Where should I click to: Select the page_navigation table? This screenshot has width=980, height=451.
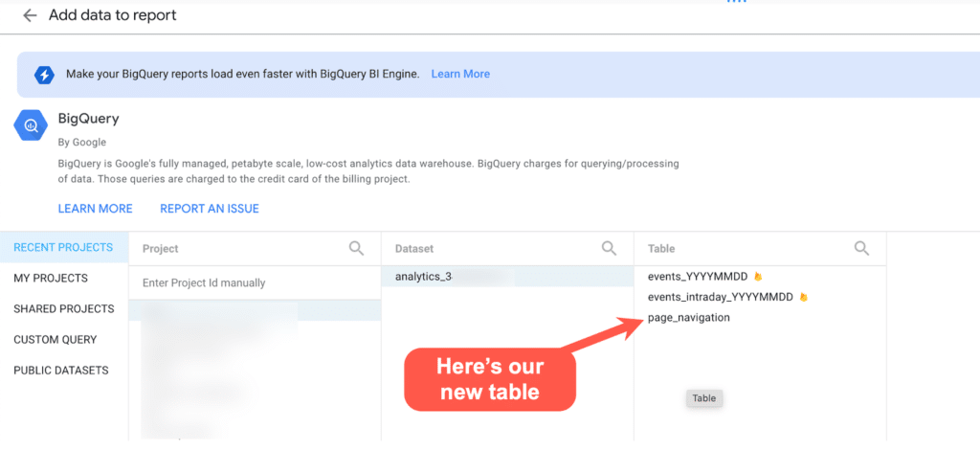point(689,318)
